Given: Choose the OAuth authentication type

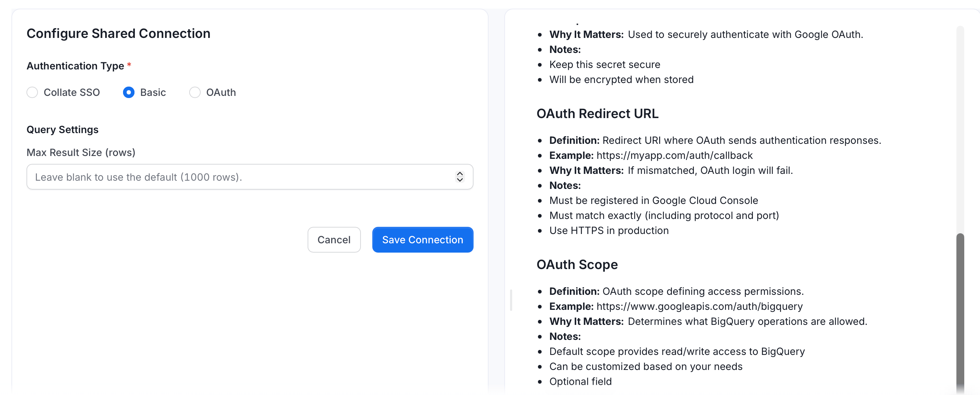Looking at the screenshot, I should [x=195, y=92].
